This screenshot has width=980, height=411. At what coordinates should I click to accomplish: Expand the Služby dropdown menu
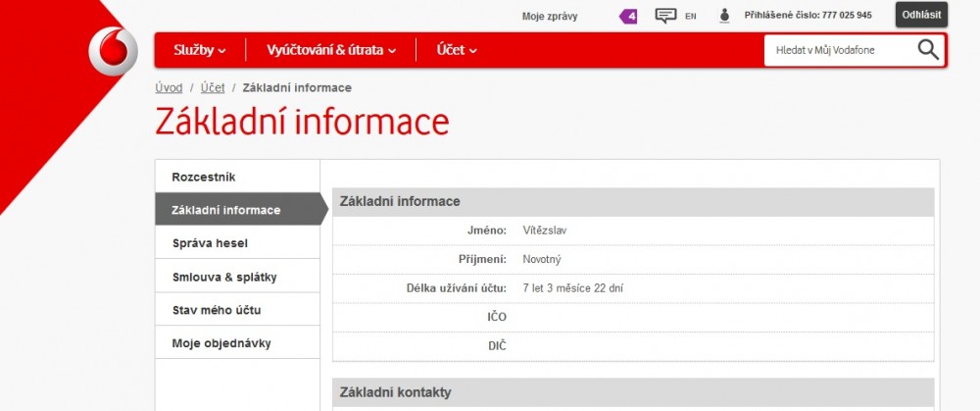pyautogui.click(x=200, y=50)
